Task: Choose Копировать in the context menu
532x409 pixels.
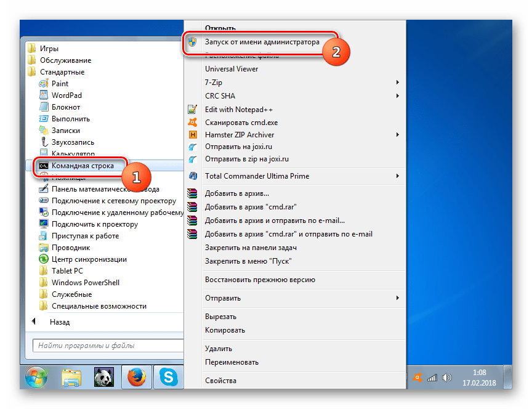Action: [225, 330]
